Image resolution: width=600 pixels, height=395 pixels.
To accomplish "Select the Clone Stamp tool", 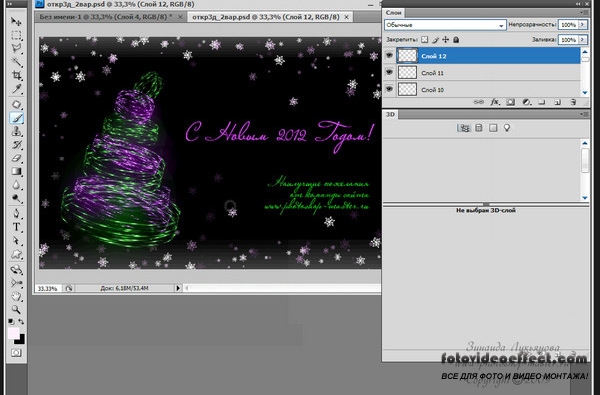I will (16, 132).
